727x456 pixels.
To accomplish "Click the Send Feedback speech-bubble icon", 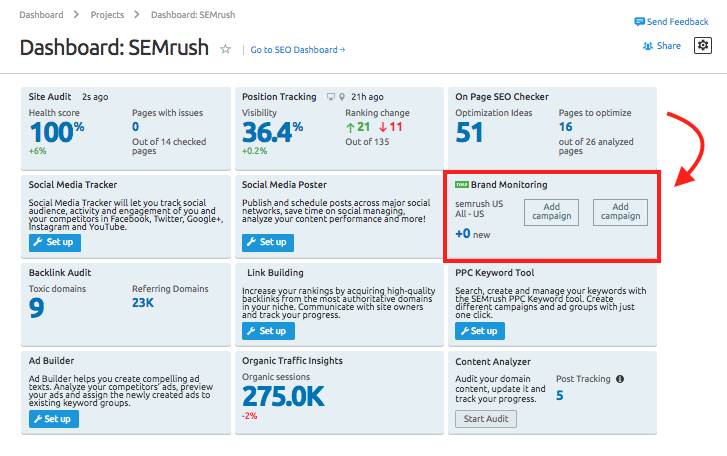I will coord(639,22).
